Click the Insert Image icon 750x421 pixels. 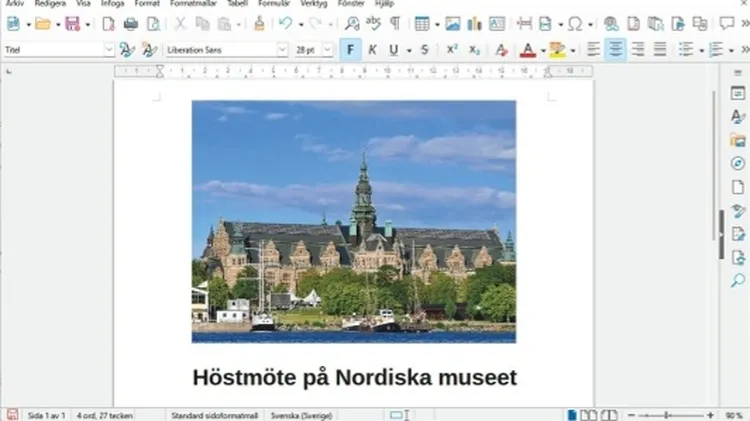[453, 24]
